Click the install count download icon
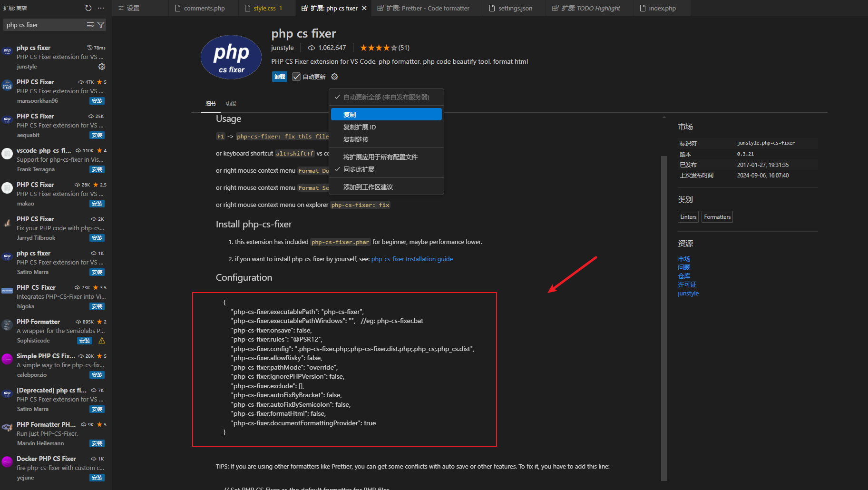868x490 pixels. 312,48
